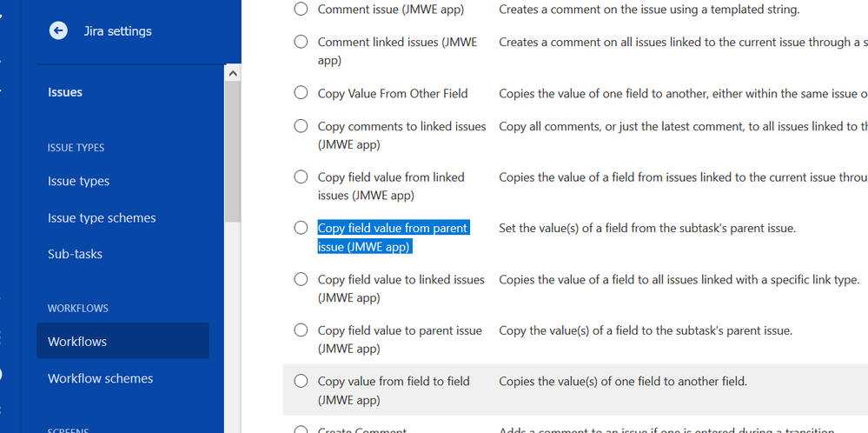Click the 'Copy field value to linked issues' label
Viewport: 868px width, 433px height.
coord(401,289)
